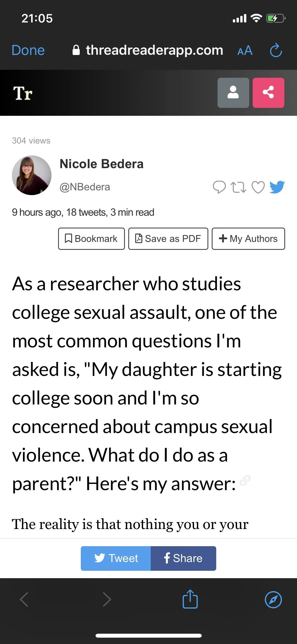Open AA text size menu

(245, 50)
